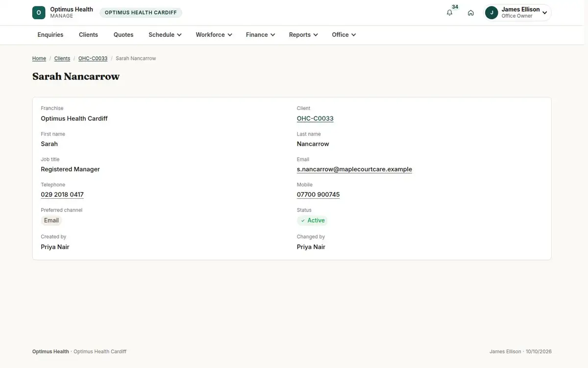Click the s.nancarrow@maplecourtcare.example email link
The width and height of the screenshot is (588, 368).
[x=354, y=169]
